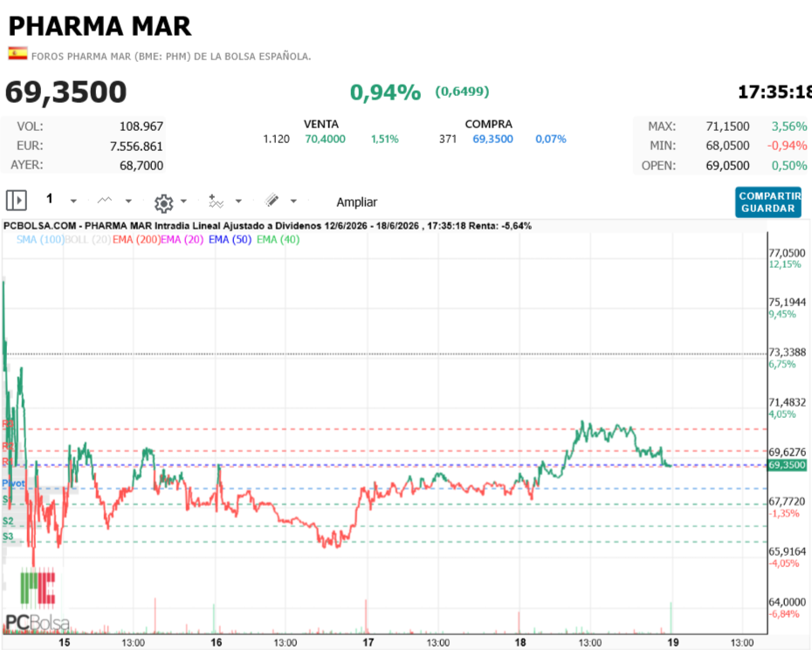Click the Ampliar button
Image resolution: width=812 pixels, height=650 pixels.
357,202
